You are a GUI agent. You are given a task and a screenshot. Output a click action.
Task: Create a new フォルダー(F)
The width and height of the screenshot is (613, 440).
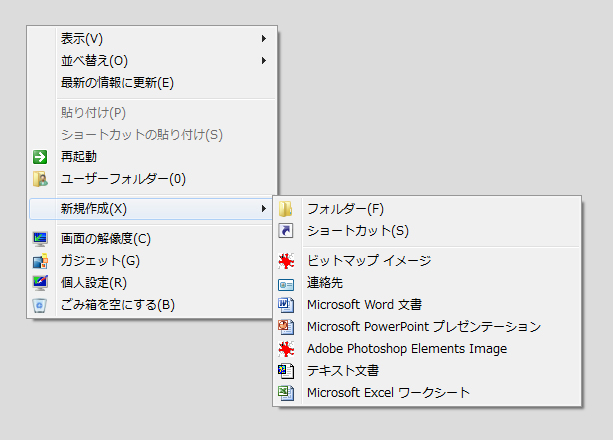click(427, 209)
